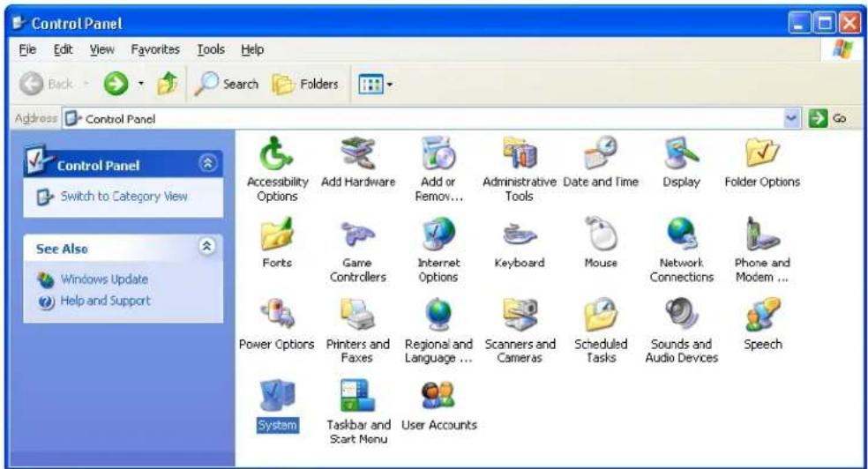
Task: Minimize the Control Panel window
Action: point(799,23)
